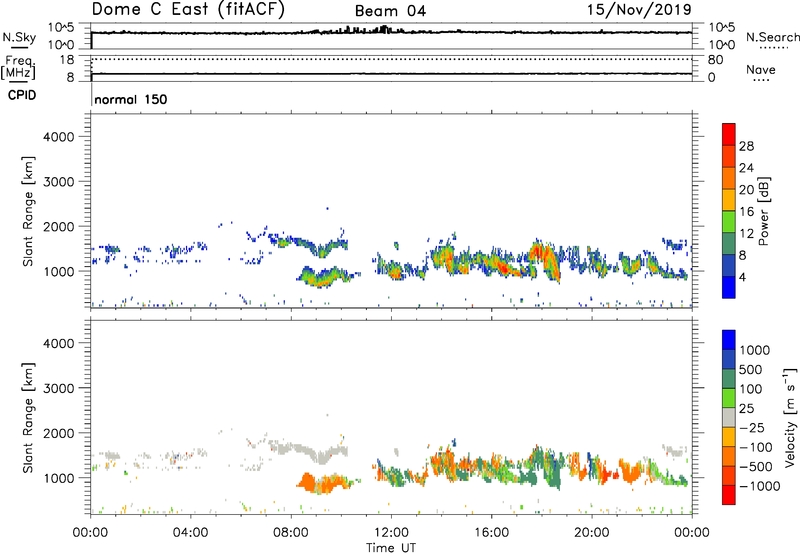Click the -100 label on Velocity colorbar
Screen dimensions: 800x554
pyautogui.click(x=756, y=447)
